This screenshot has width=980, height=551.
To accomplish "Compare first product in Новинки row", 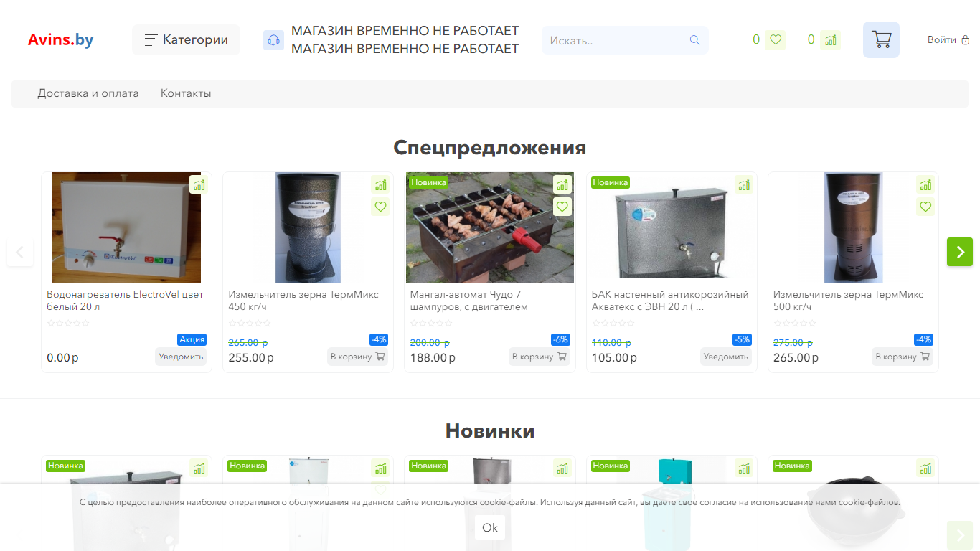I will [x=199, y=468].
